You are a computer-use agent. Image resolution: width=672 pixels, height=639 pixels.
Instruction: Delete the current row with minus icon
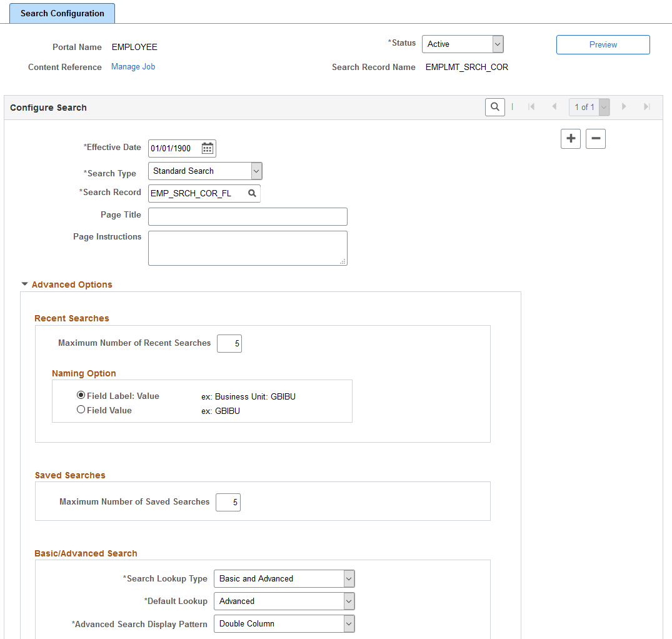pyautogui.click(x=595, y=138)
